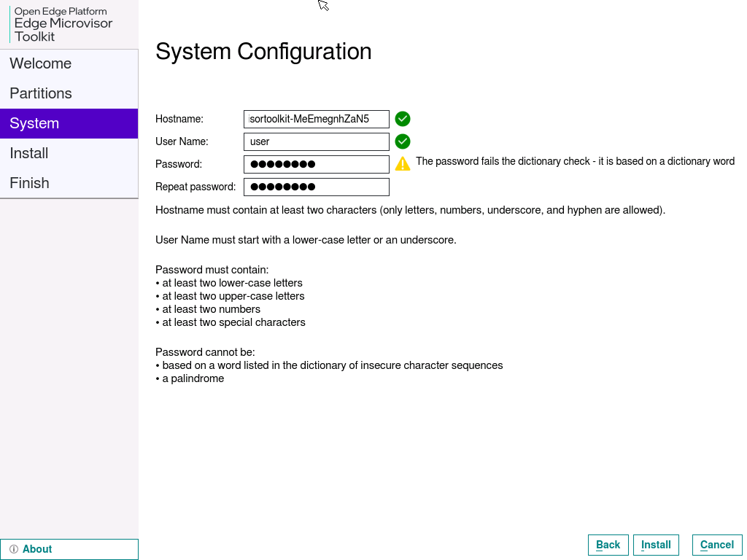Select Welcome in the sidebar
This screenshot has width=747, height=560.
40,63
